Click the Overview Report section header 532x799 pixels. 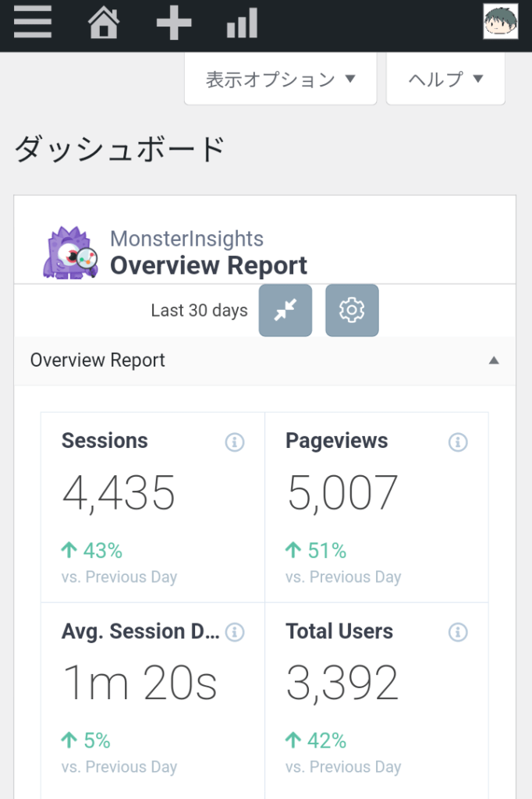pos(98,360)
